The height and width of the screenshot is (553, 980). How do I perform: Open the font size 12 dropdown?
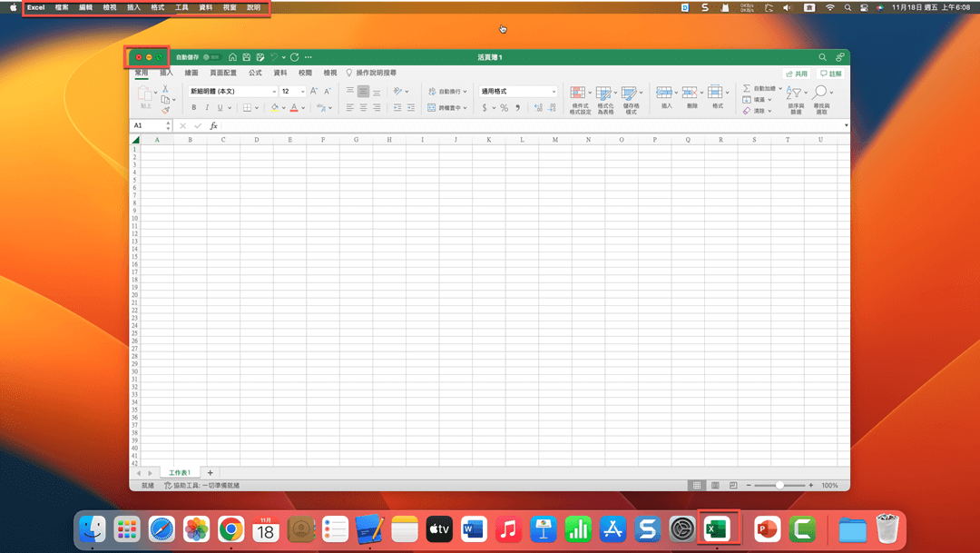(303, 92)
